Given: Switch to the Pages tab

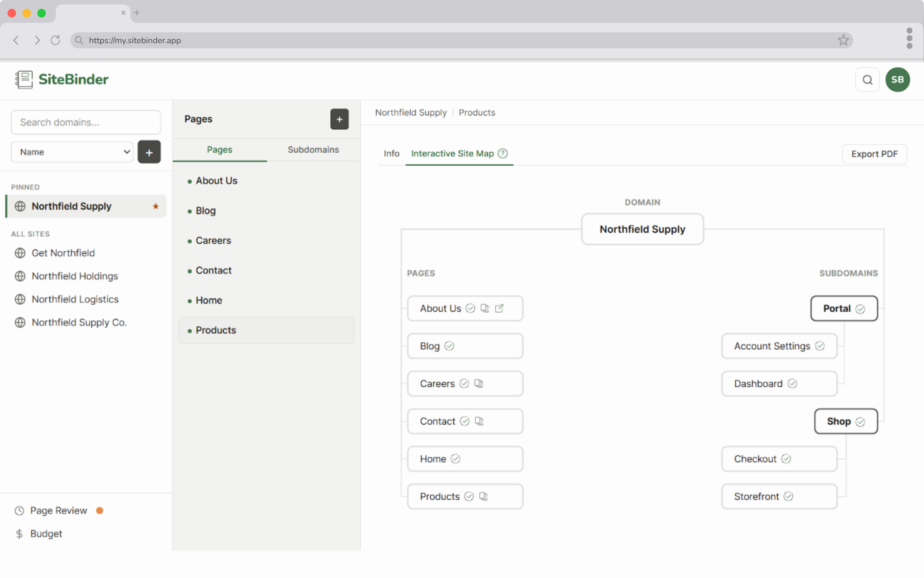Looking at the screenshot, I should click(220, 150).
